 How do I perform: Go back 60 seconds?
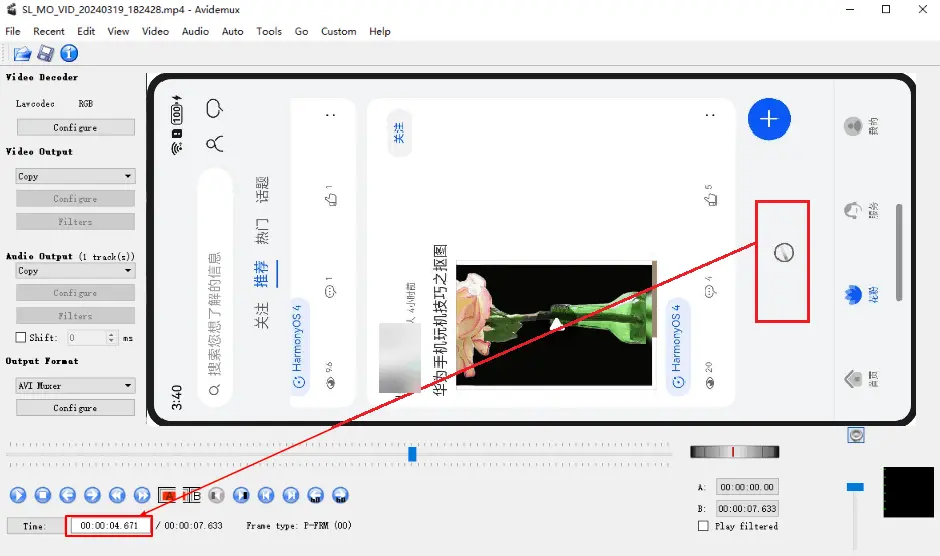tap(315, 495)
